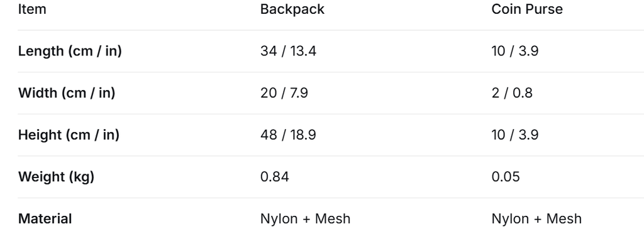Click the Item column header
The image size is (644, 236).
[x=32, y=9]
